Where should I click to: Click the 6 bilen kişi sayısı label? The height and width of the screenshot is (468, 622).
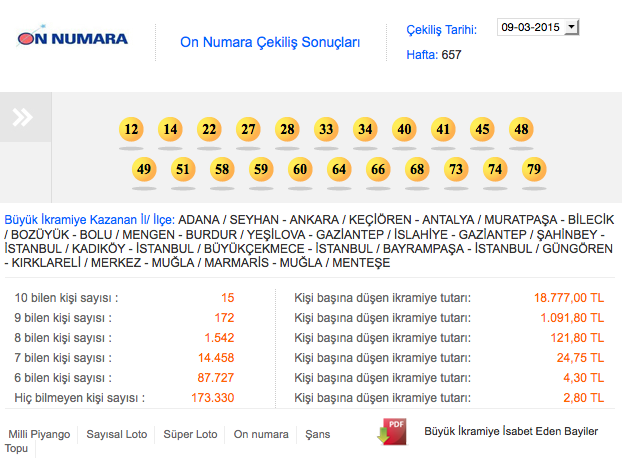63,378
